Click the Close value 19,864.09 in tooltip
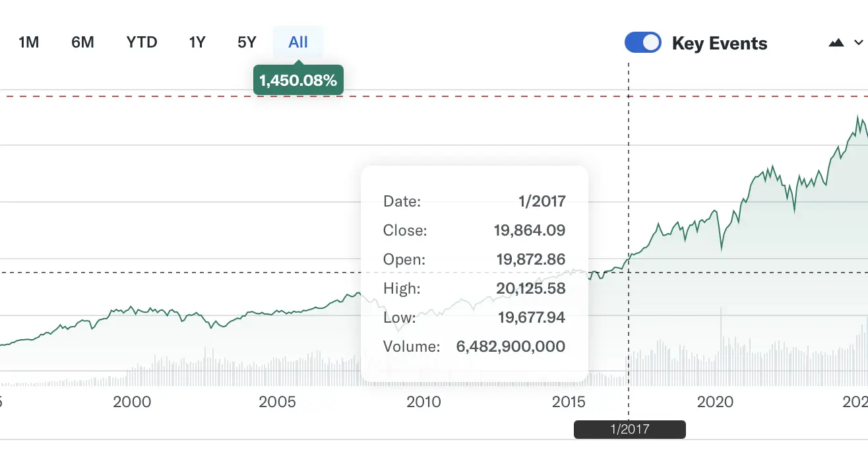 coord(529,230)
